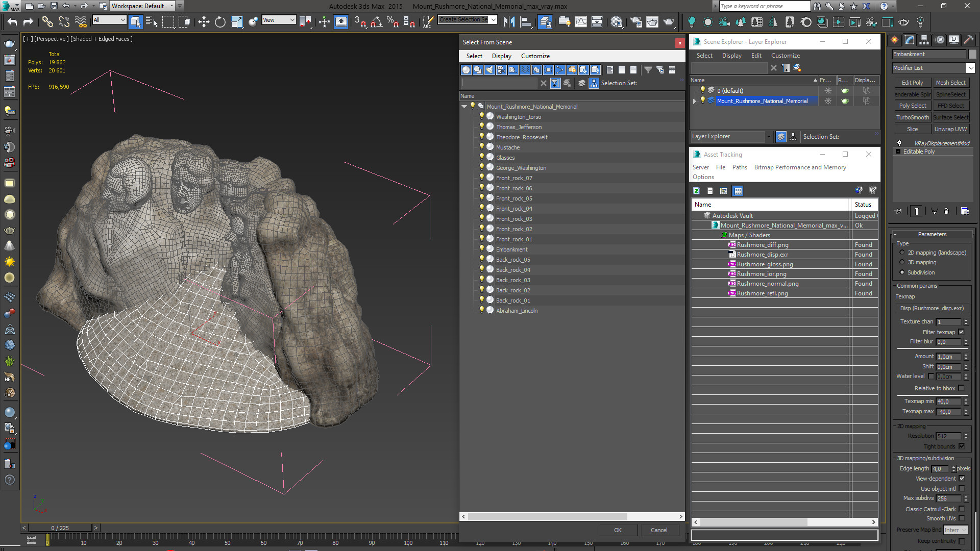Select the 3D mapping radio button
This screenshot has height=551, width=980.
point(902,262)
